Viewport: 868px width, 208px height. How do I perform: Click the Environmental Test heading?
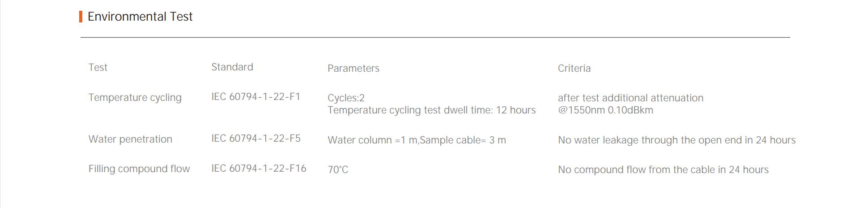tap(140, 17)
